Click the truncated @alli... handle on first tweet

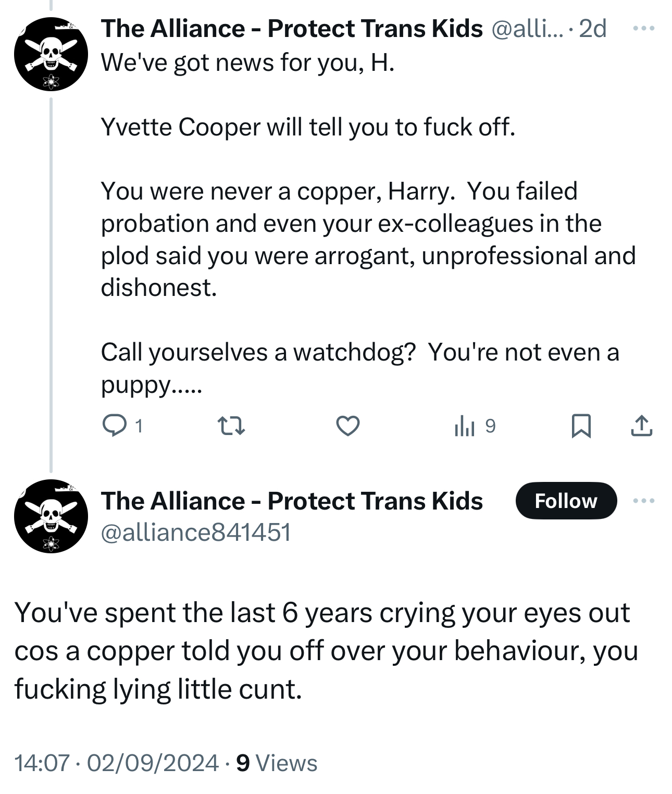(527, 29)
